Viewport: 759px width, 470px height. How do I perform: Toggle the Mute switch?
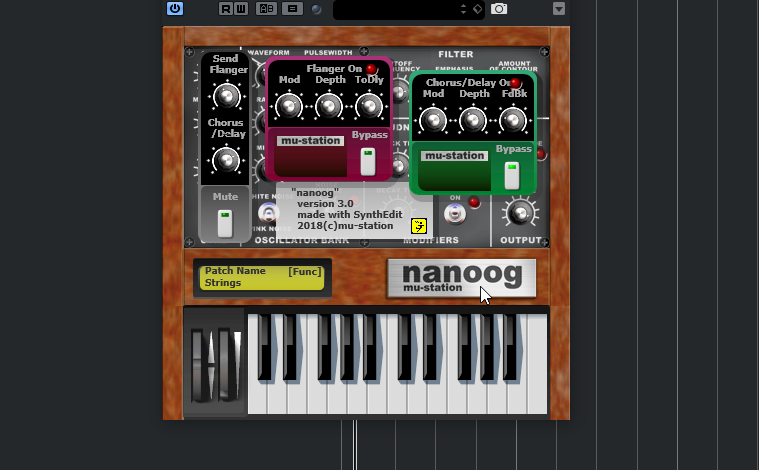(225, 223)
